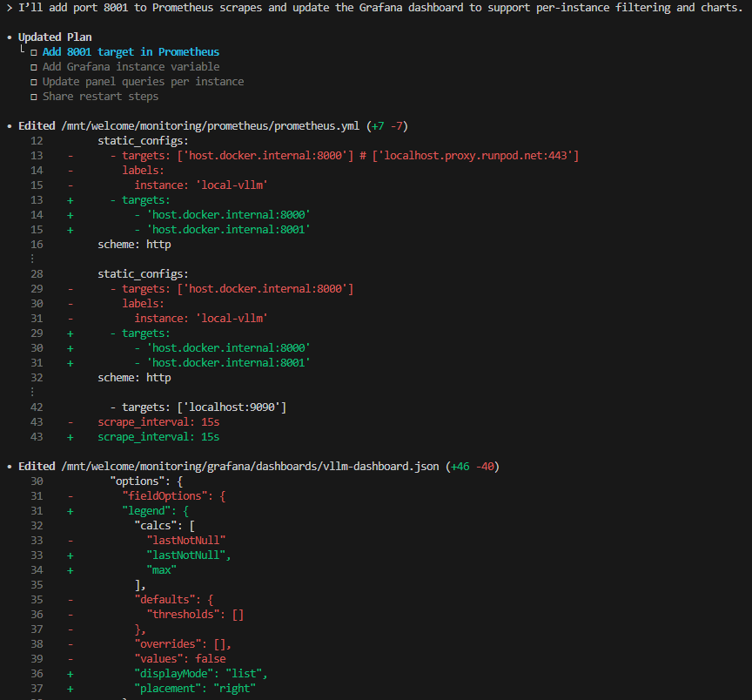Click the intro message about port 8001

point(380,8)
